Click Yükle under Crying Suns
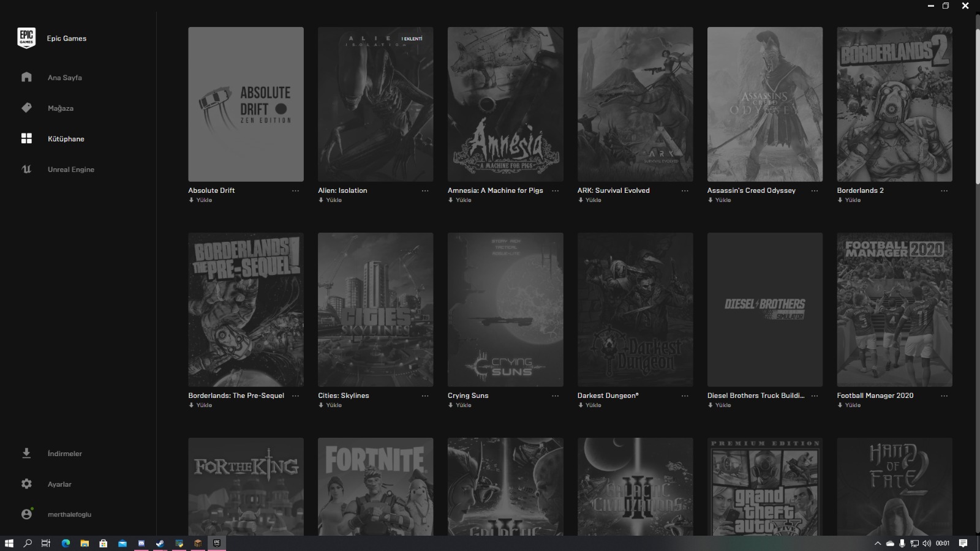Screen dimensions: 980x551 click(x=460, y=405)
